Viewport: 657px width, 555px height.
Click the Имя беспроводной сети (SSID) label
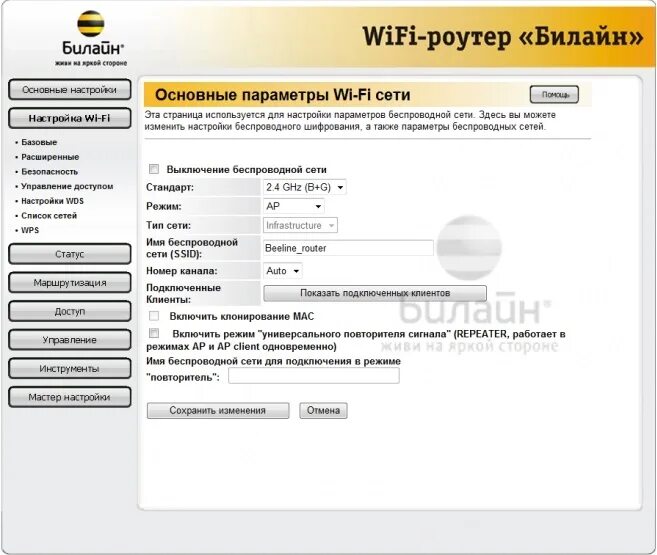(192, 248)
